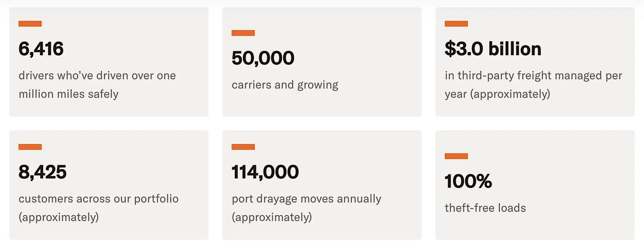The width and height of the screenshot is (644, 247).
Task: Click the orange bar above 8,425
Action: [x=30, y=147]
